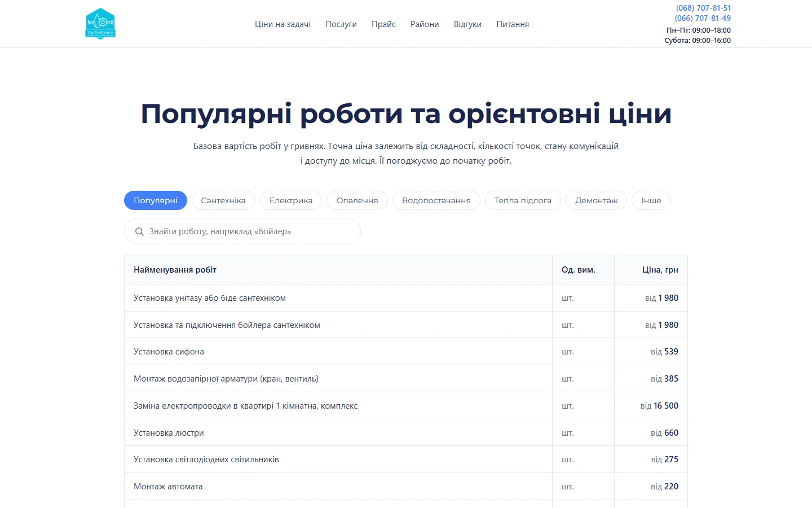Viewport: 812px width, 508px height.
Task: Select the "Водопостачання" filter chip
Action: [436, 200]
